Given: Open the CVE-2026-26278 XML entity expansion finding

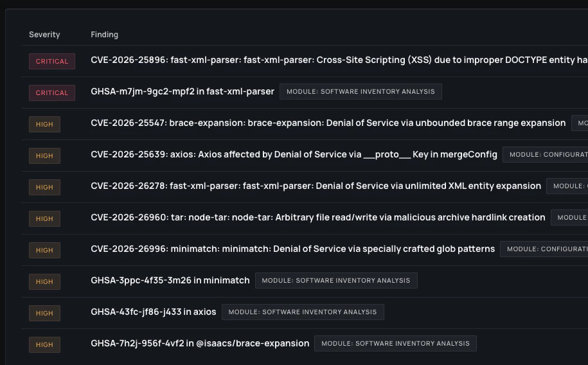Looking at the screenshot, I should (316, 186).
